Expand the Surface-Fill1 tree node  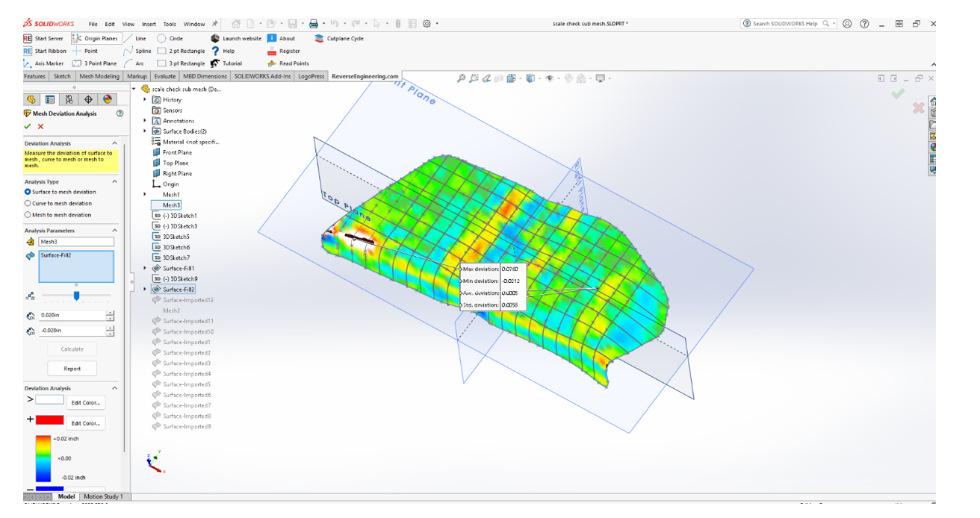point(145,268)
